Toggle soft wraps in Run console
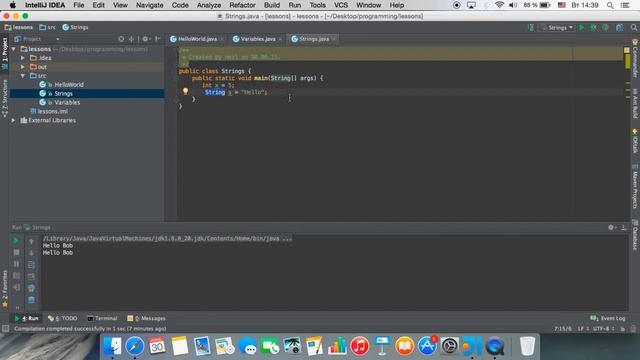The height and width of the screenshot is (360, 640). pyautogui.click(x=31, y=264)
